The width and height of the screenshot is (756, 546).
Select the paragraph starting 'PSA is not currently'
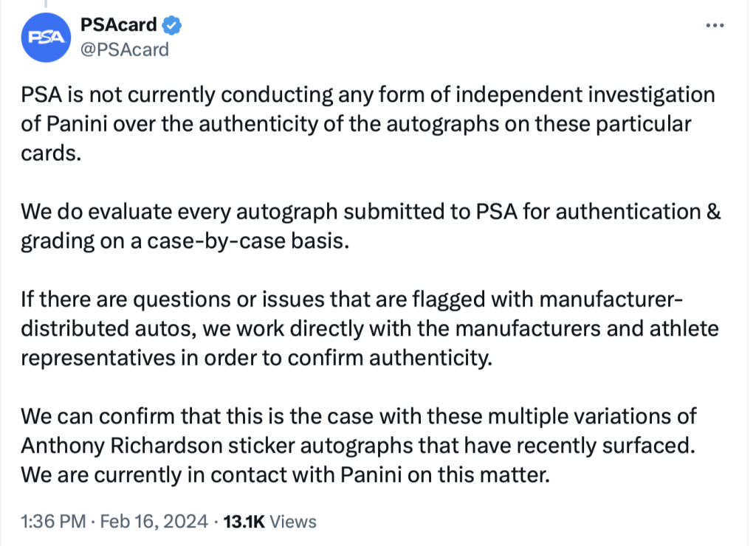pyautogui.click(x=368, y=124)
